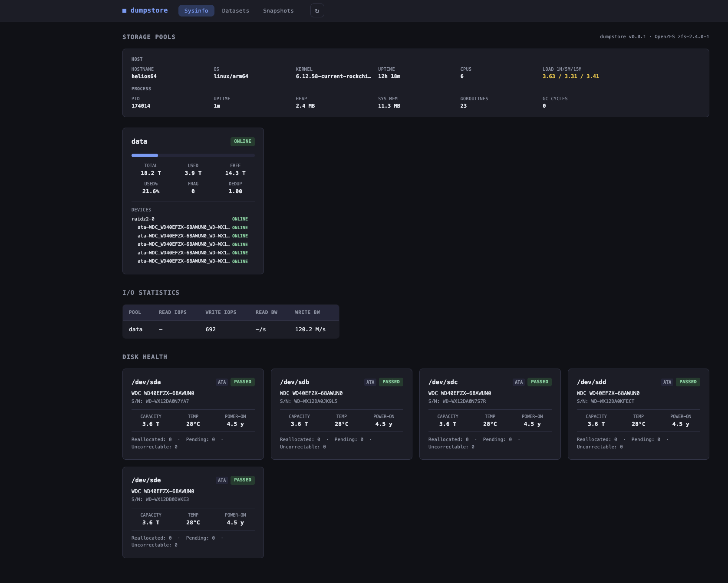
Task: Select the last ata-WDC drive in devices list
Action: coord(183,261)
